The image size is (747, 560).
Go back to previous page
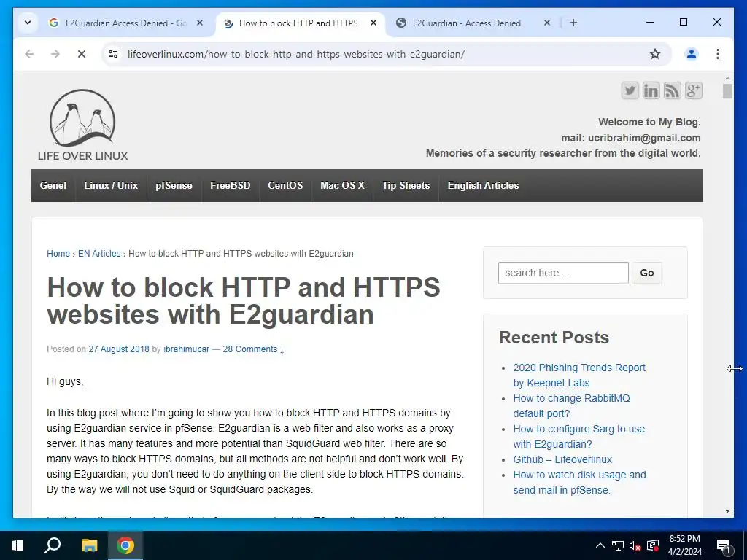29,54
